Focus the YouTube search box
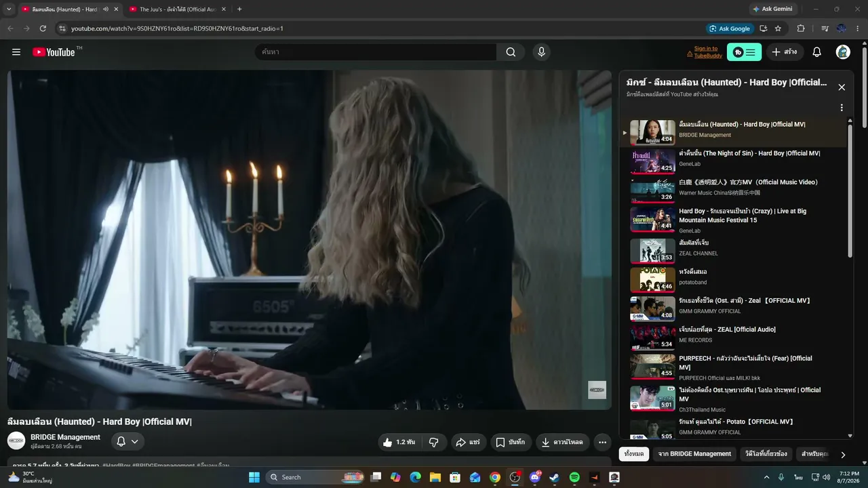 coord(376,52)
